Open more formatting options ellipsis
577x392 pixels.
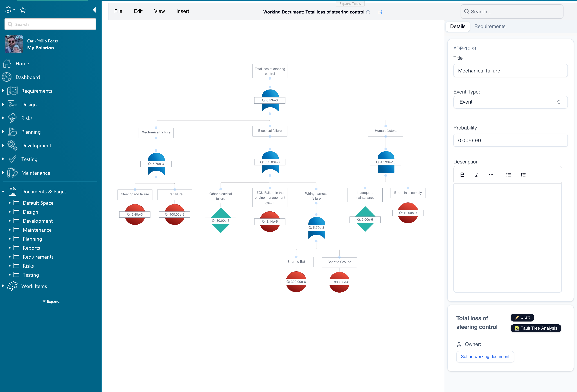[x=491, y=175]
